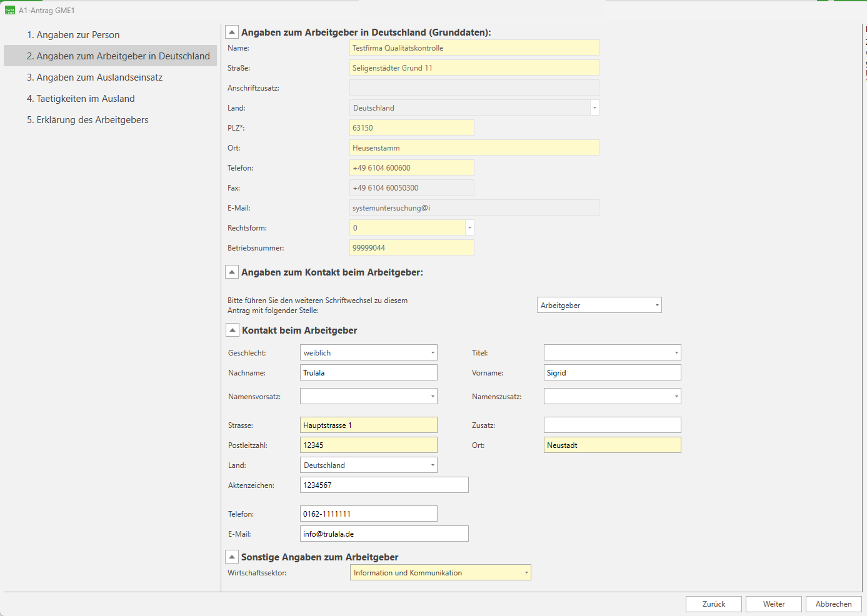Click the Betriebsnummer field
Viewport: 867px width, 616px height.
click(x=411, y=248)
